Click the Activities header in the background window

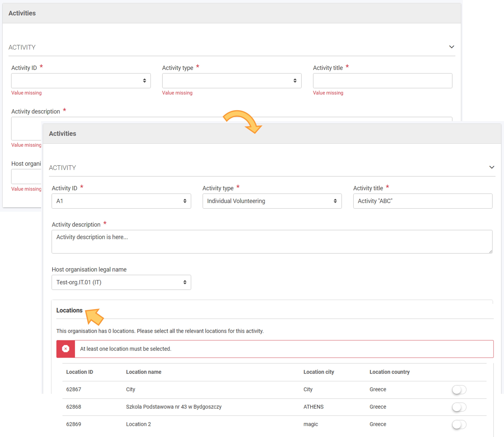22,13
